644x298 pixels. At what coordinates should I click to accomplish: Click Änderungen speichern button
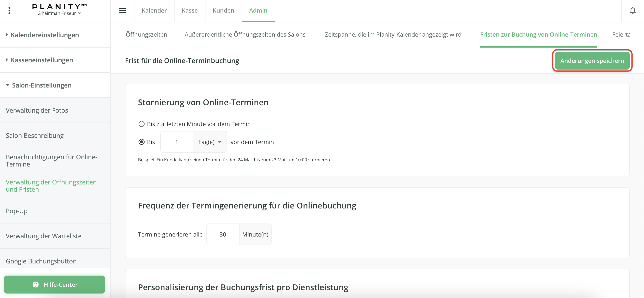tap(592, 61)
